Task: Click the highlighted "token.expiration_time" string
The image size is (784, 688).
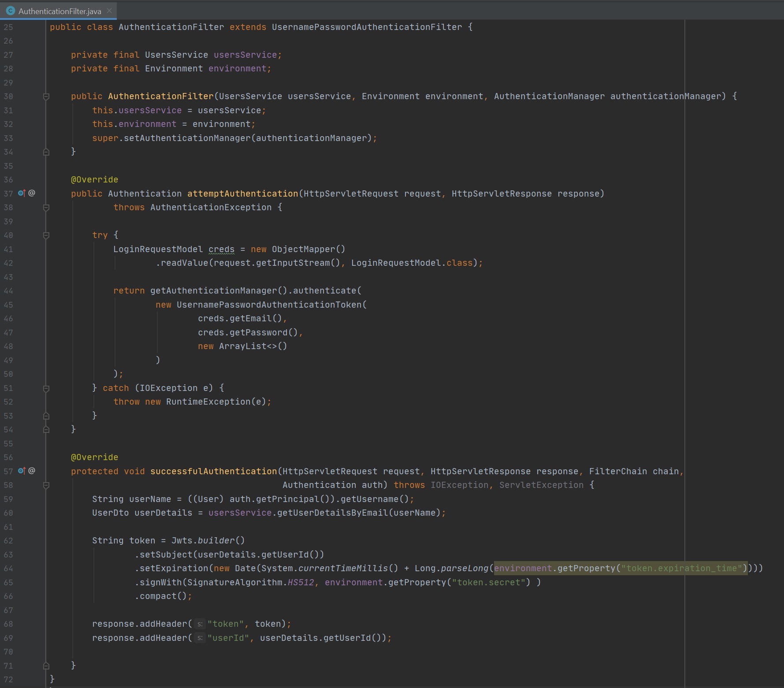Action: click(681, 569)
